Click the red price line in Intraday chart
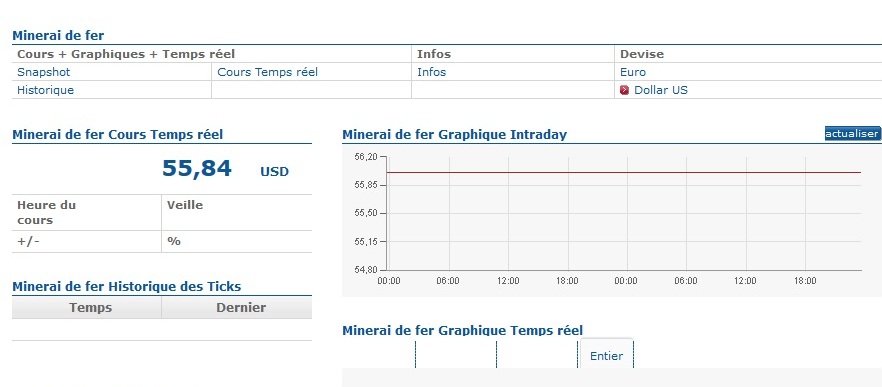882x387 pixels. pyautogui.click(x=624, y=173)
